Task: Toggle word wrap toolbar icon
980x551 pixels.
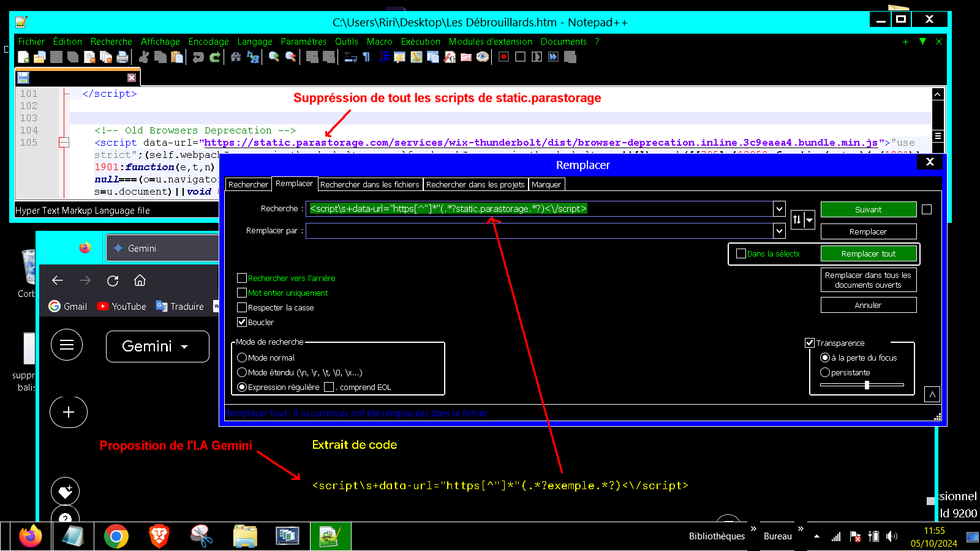Action: coord(350,57)
